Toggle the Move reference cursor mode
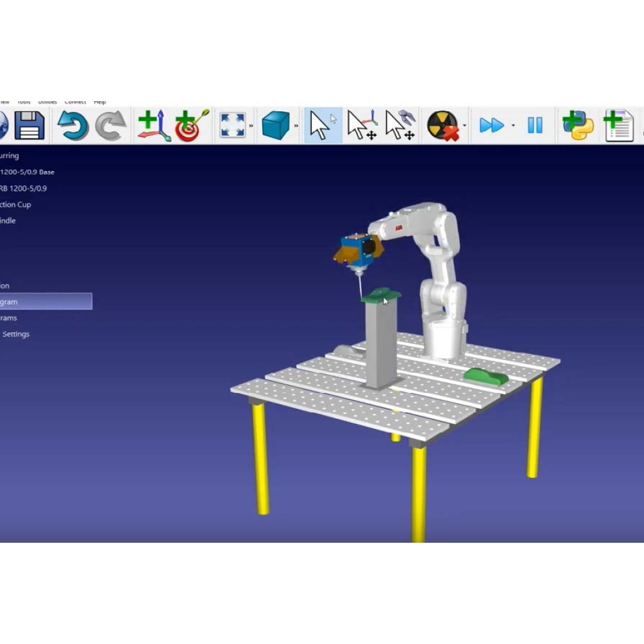The width and height of the screenshot is (644, 644). 360,125
